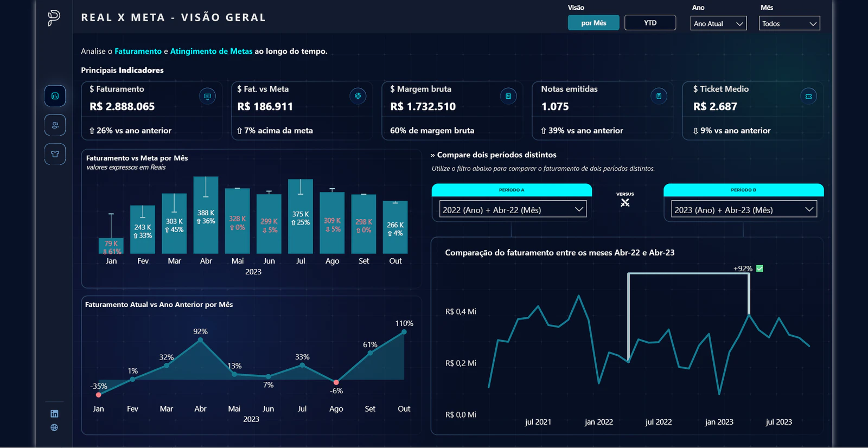Click the 92% data point for Abr
The height and width of the screenshot is (448, 868).
point(200,340)
